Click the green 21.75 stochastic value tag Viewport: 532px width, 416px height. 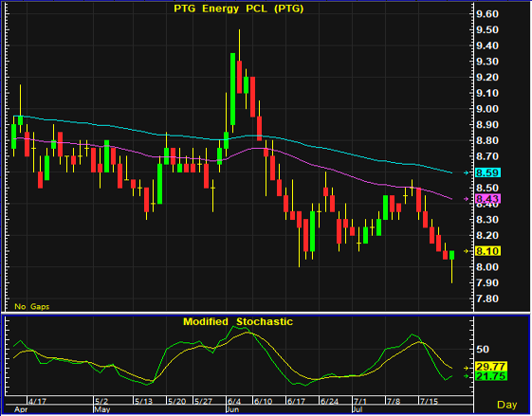coord(491,376)
